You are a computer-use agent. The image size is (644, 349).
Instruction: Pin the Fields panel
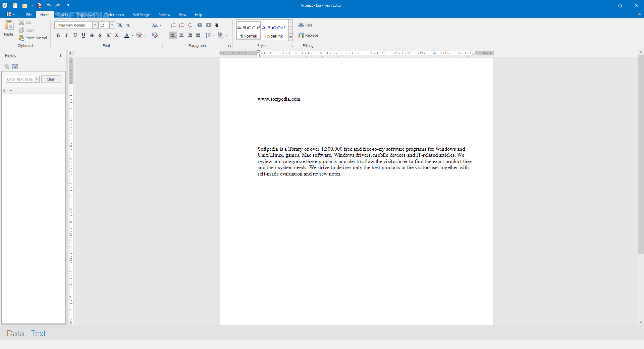pos(61,56)
